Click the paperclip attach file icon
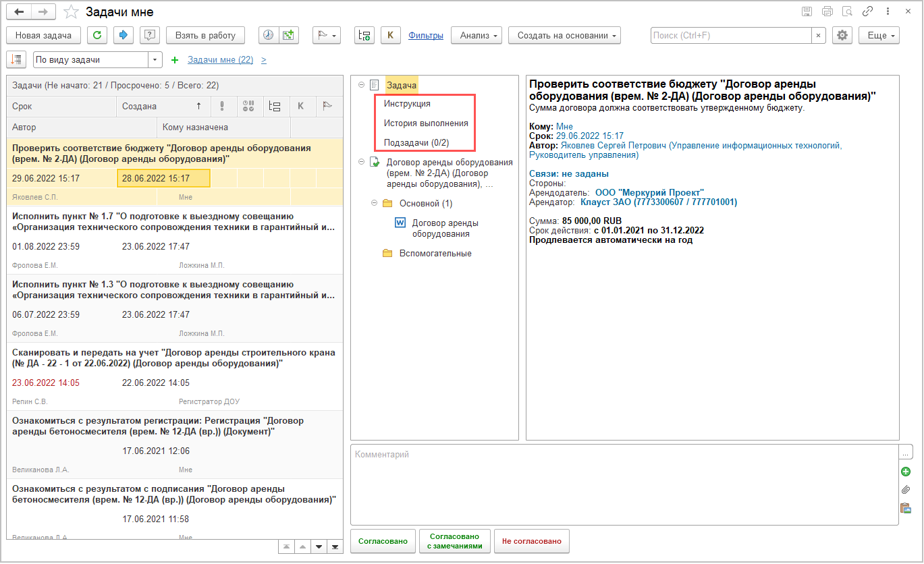Screen dimensions: 924x564 [x=906, y=490]
